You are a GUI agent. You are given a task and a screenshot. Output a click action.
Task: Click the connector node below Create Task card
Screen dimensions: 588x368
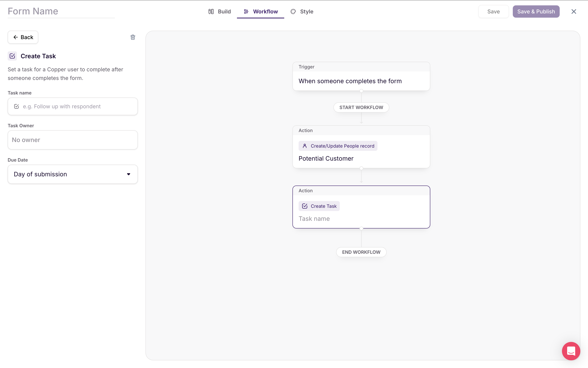tap(361, 228)
